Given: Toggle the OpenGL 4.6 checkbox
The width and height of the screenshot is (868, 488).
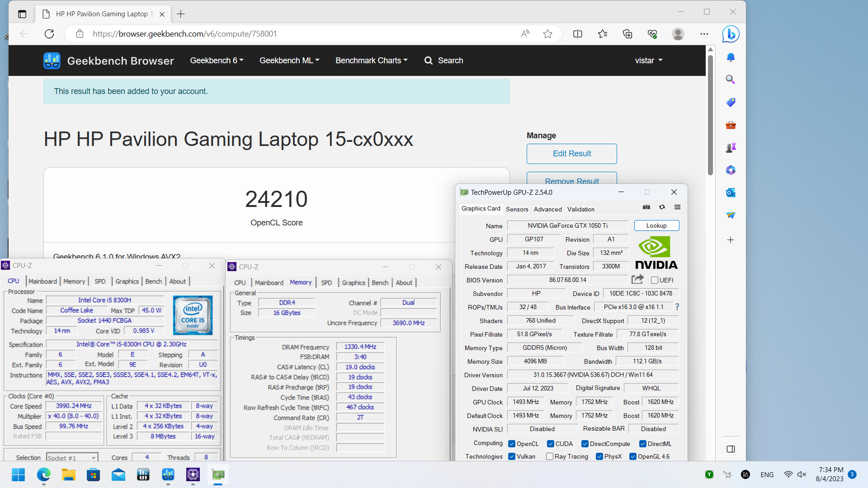Looking at the screenshot, I should [x=633, y=456].
